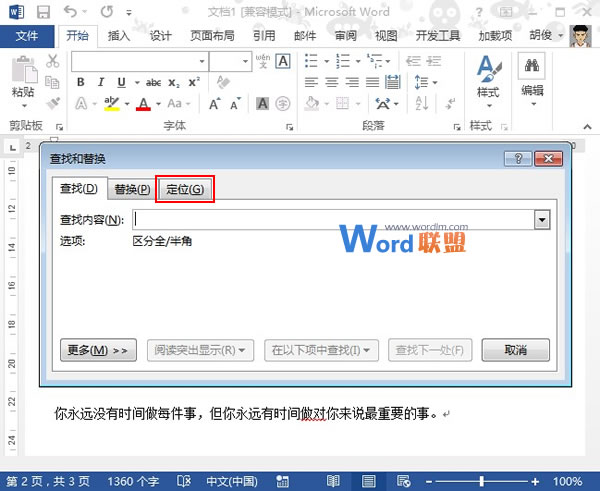Toggle Bold formatting
Viewport: 600px width, 491px height.
tap(81, 82)
